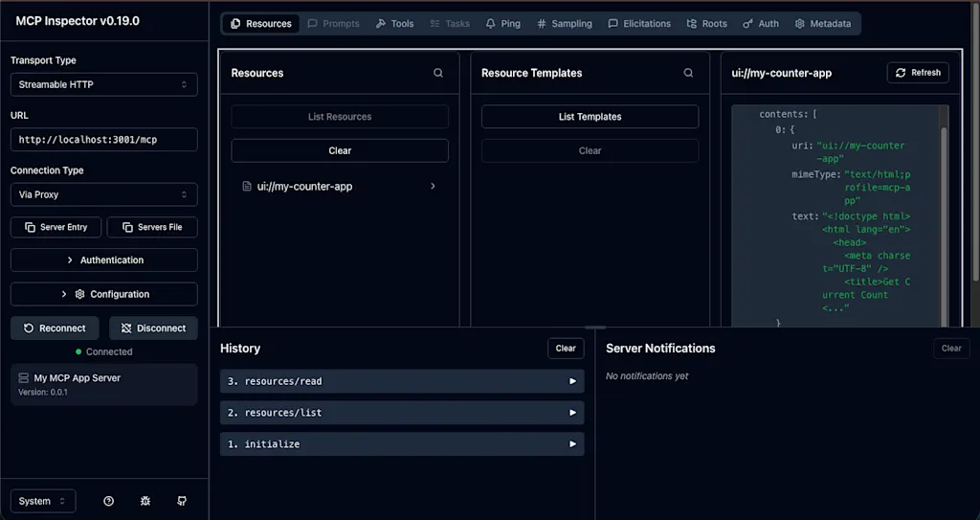This screenshot has width=980, height=520.
Task: Copy the Server Entry configuration
Action: coord(56,227)
